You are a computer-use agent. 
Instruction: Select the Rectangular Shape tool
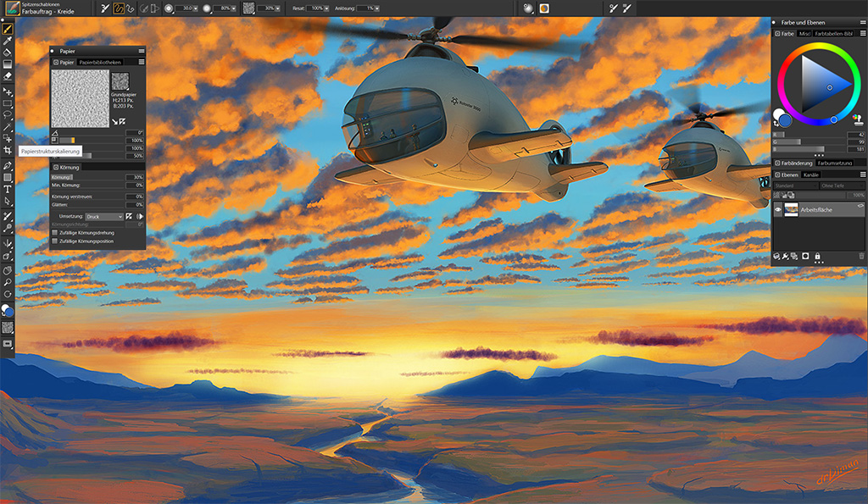coord(7,178)
